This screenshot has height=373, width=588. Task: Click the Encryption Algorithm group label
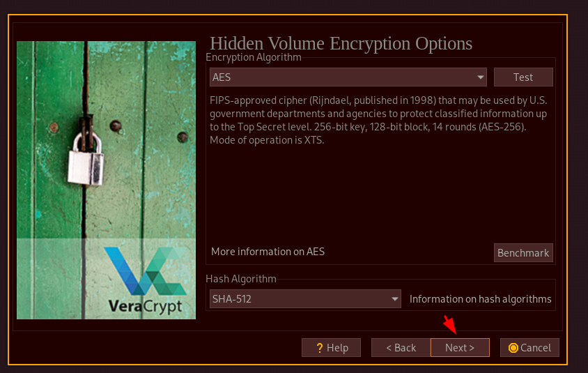[x=254, y=57]
